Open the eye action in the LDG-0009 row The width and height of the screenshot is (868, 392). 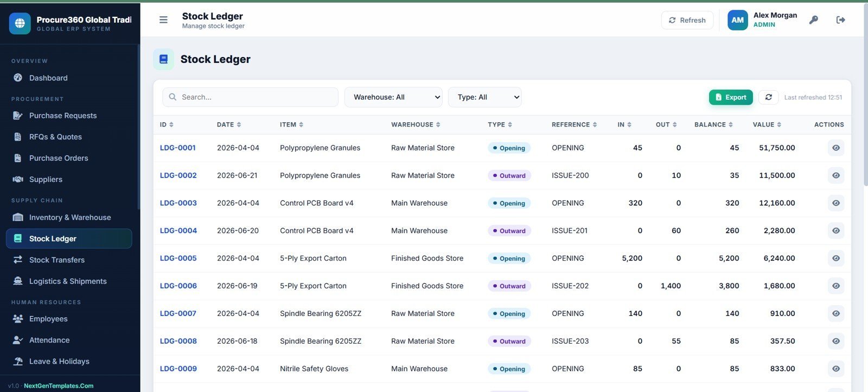(x=835, y=369)
